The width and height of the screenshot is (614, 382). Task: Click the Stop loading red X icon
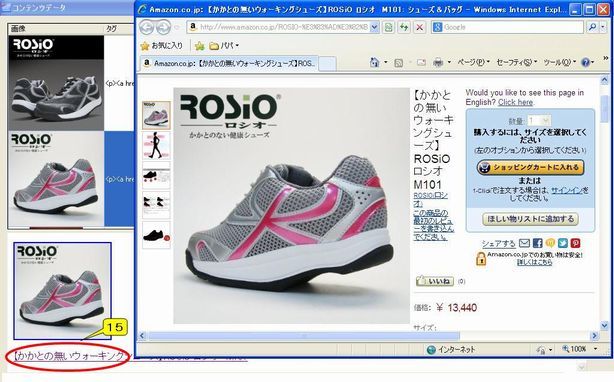tap(419, 27)
